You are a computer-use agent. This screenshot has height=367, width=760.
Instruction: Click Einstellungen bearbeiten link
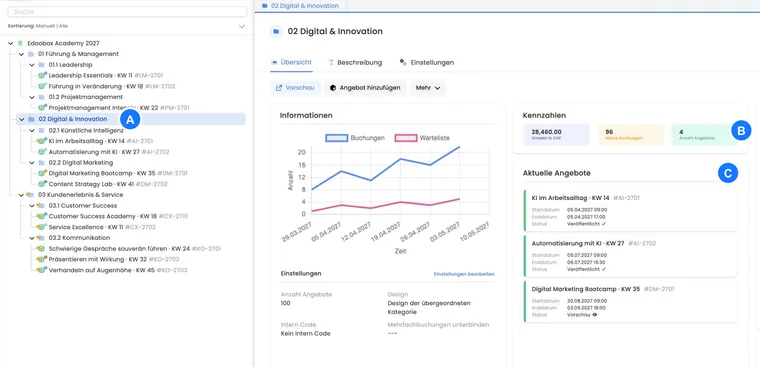[464, 274]
